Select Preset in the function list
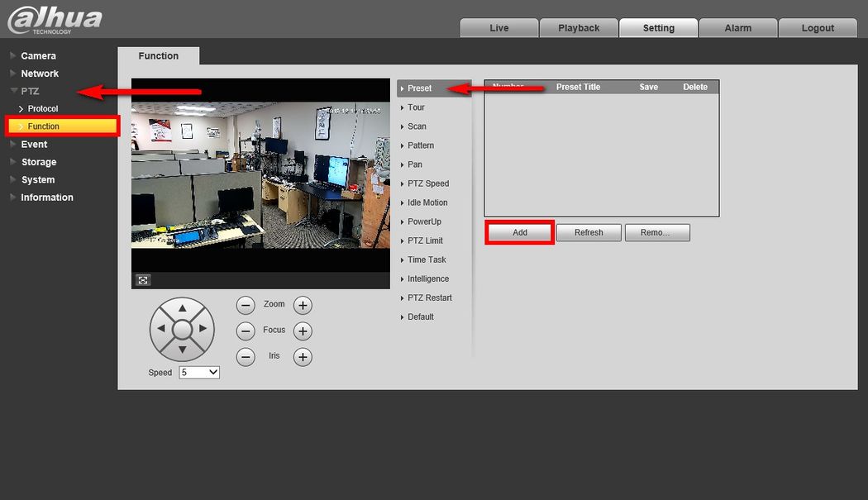 click(x=434, y=88)
